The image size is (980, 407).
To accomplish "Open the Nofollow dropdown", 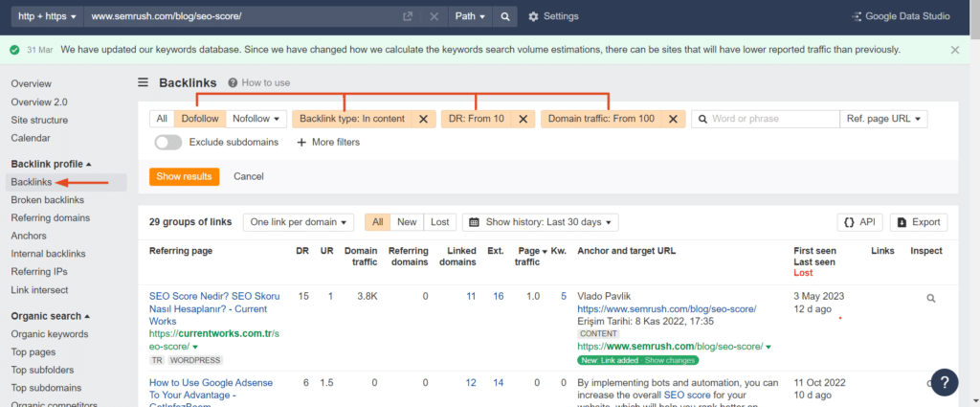I will [256, 119].
